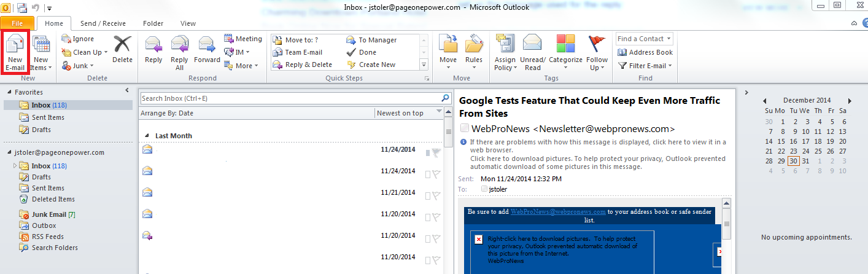Select December 30 in the calendar

click(794, 161)
